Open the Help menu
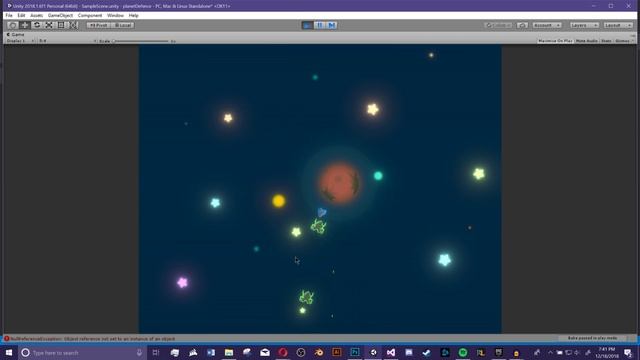 coord(133,16)
